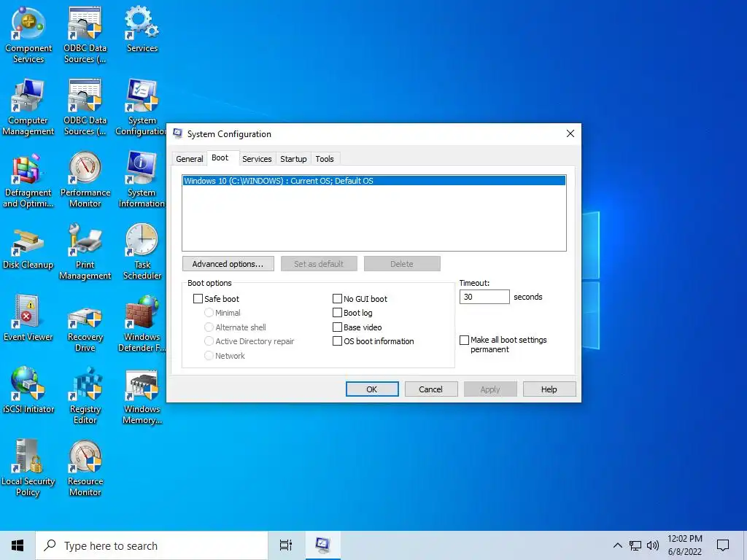The height and width of the screenshot is (560, 747).
Task: Select the Event Viewer desktop icon
Action: pos(28,318)
